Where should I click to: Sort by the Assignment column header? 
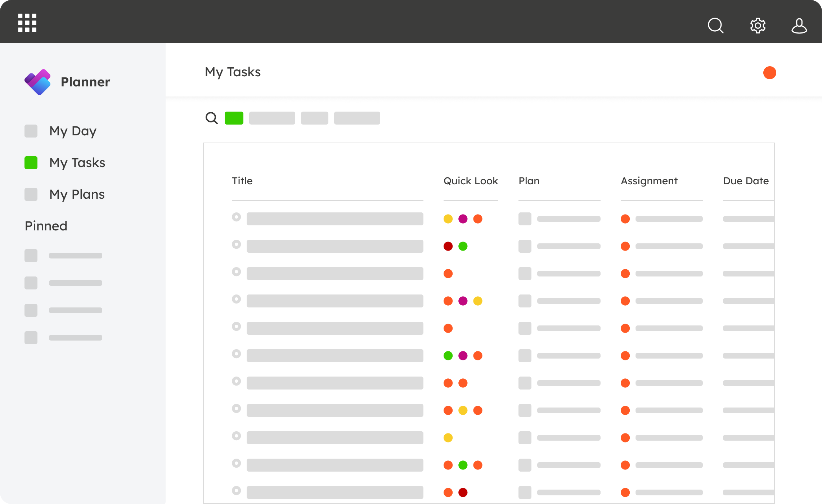coord(649,181)
